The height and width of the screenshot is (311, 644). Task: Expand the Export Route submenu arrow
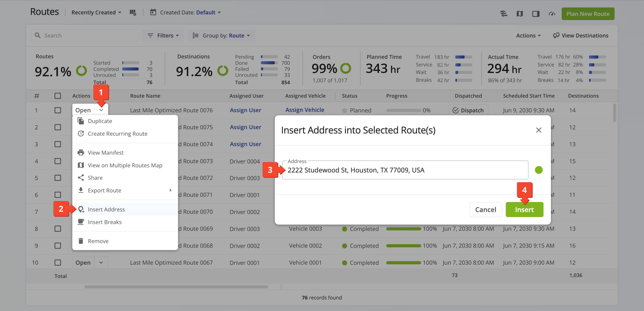click(x=171, y=190)
